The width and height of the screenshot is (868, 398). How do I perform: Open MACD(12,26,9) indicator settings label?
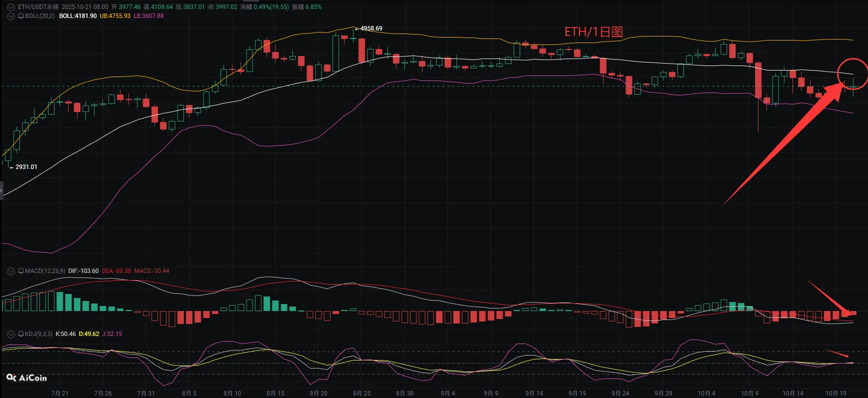click(45, 271)
